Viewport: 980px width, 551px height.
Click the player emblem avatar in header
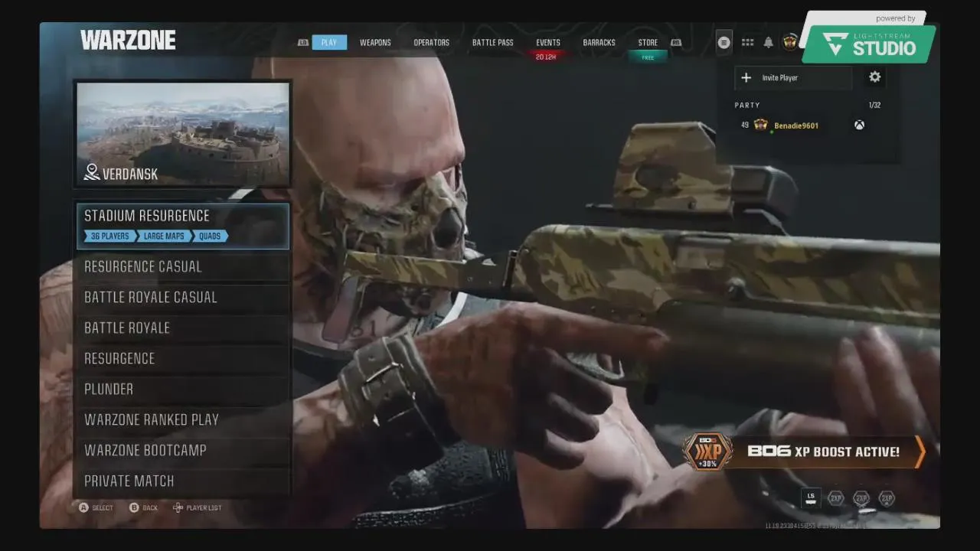pos(791,41)
